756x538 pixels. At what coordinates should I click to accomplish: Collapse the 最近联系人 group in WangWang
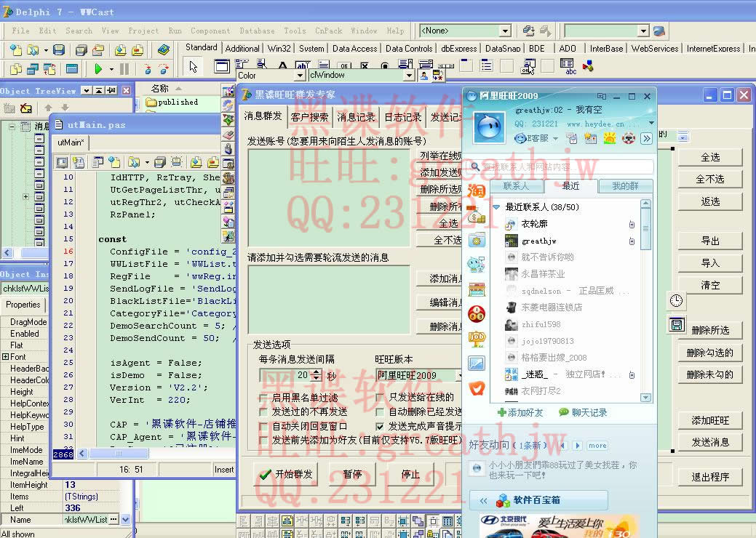point(497,207)
